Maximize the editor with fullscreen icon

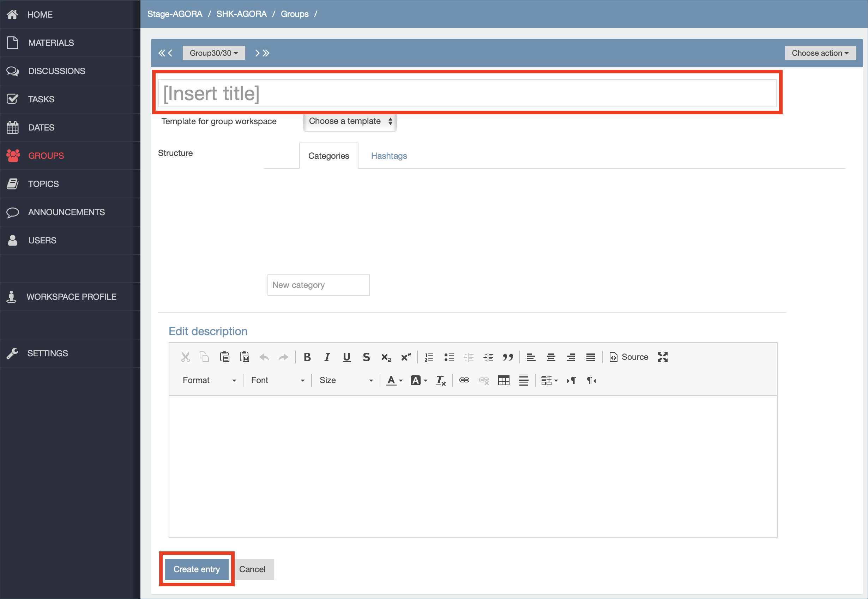[x=663, y=357]
